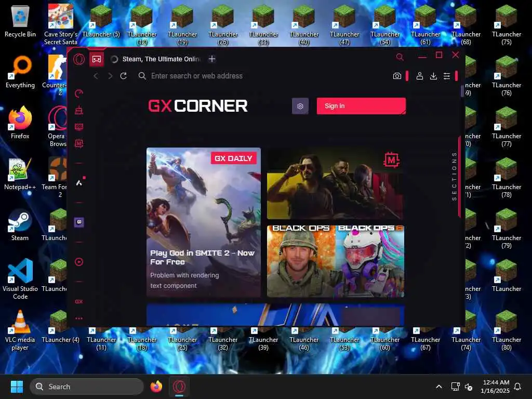
Task: Open GX Corner gamepad tab
Action: pos(96,59)
